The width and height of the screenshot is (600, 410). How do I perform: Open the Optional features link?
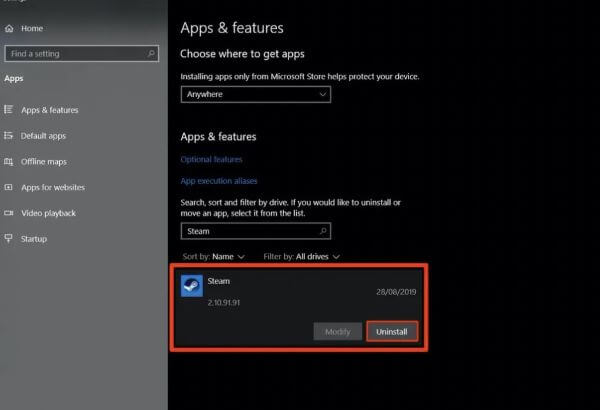pos(211,159)
